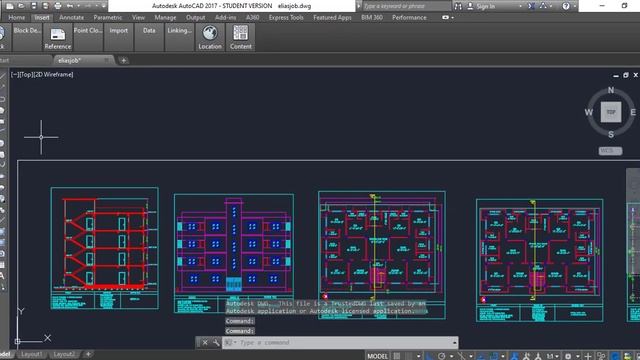Expand the Sign In dropdown arrow
The width and height of the screenshot is (640, 360).
520,6
